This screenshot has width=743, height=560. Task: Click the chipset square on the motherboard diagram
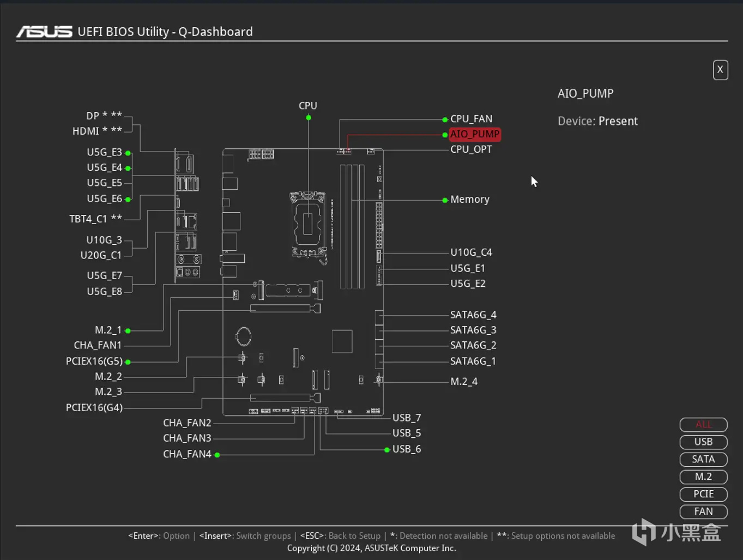click(342, 341)
